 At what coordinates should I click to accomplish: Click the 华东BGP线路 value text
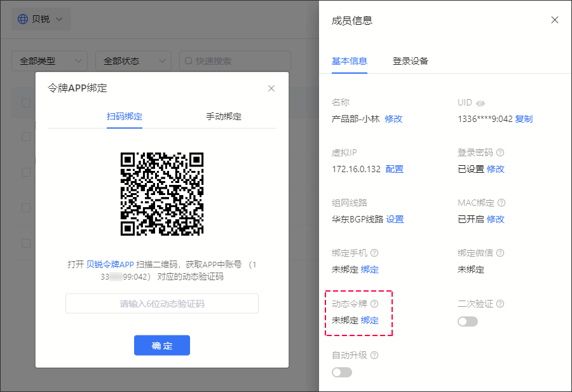pyautogui.click(x=357, y=220)
